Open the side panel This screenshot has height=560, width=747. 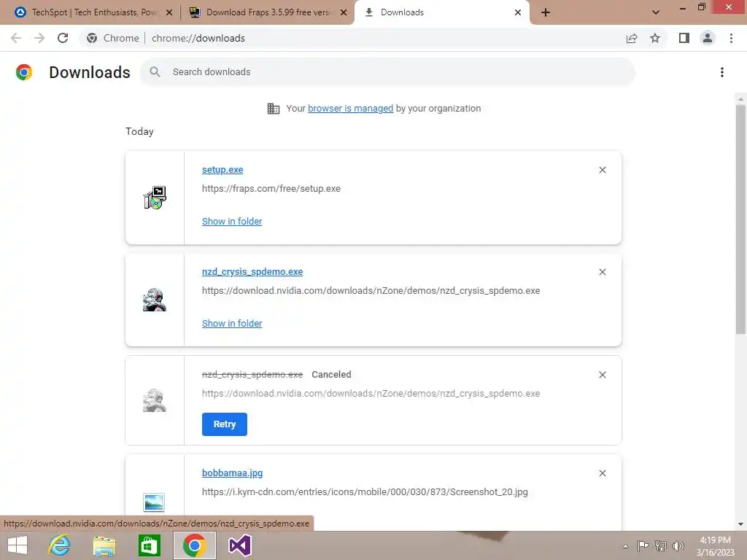click(x=684, y=38)
